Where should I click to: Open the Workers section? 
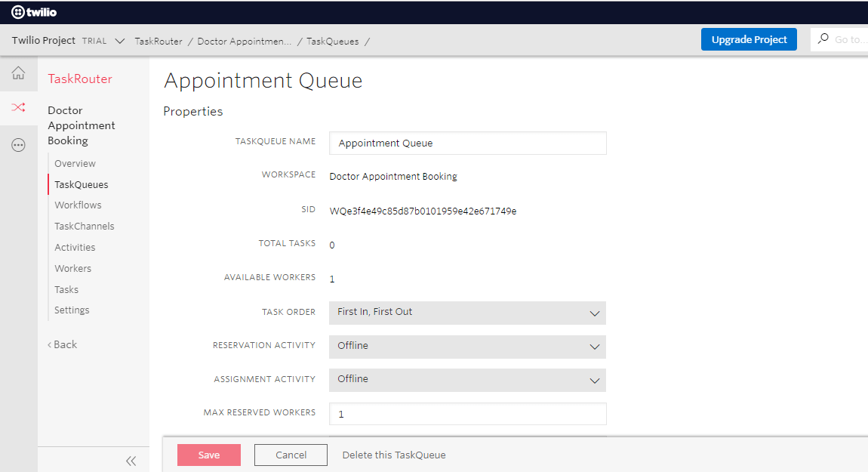pos(72,268)
